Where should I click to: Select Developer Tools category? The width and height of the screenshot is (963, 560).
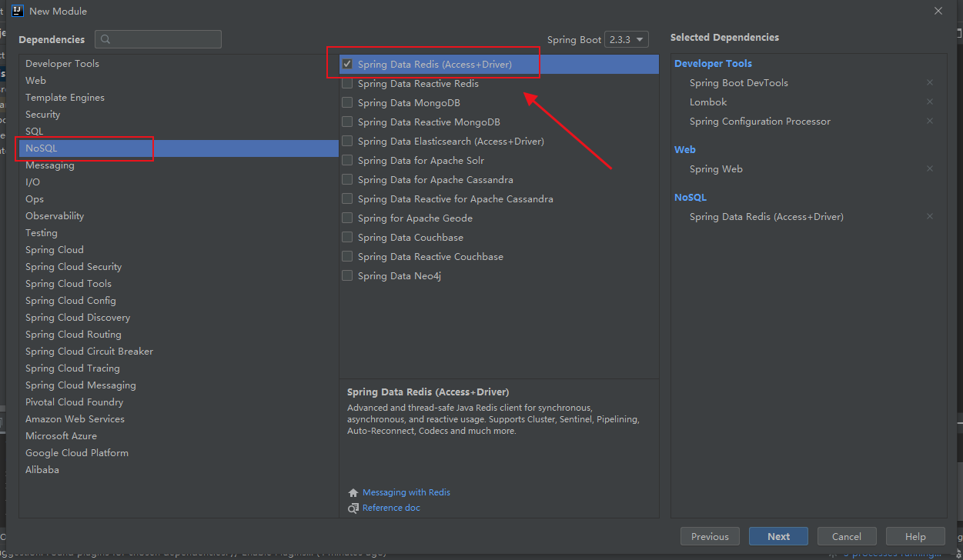pyautogui.click(x=179, y=63)
